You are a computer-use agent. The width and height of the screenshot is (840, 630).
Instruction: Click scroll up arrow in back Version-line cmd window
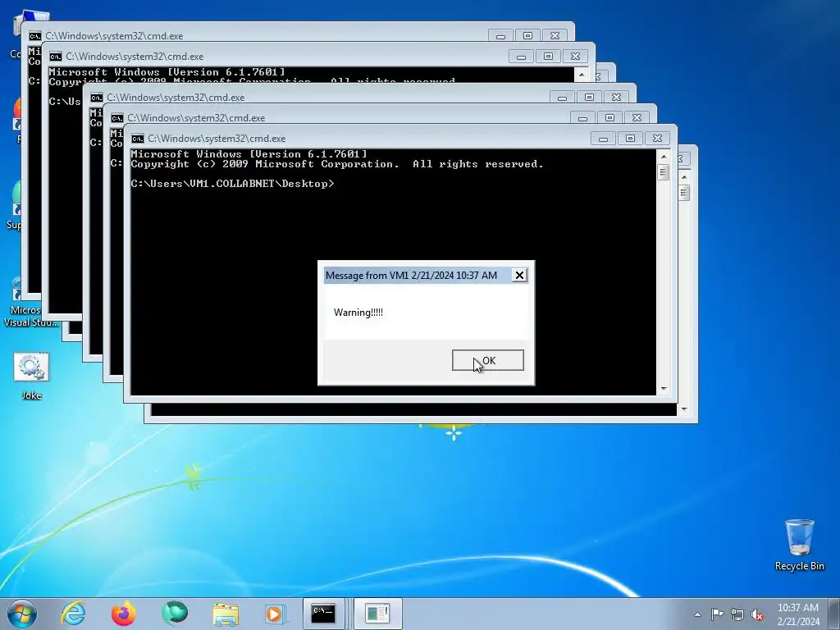(582, 75)
